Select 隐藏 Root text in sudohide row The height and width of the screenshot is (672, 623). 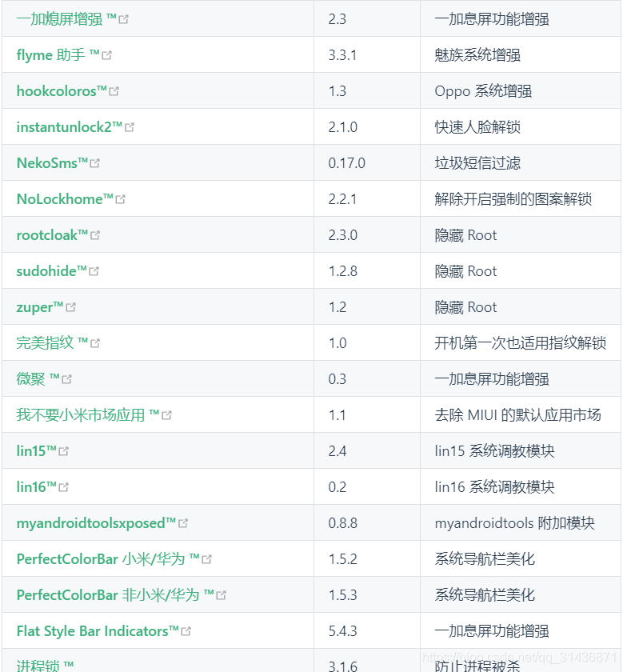point(465,271)
